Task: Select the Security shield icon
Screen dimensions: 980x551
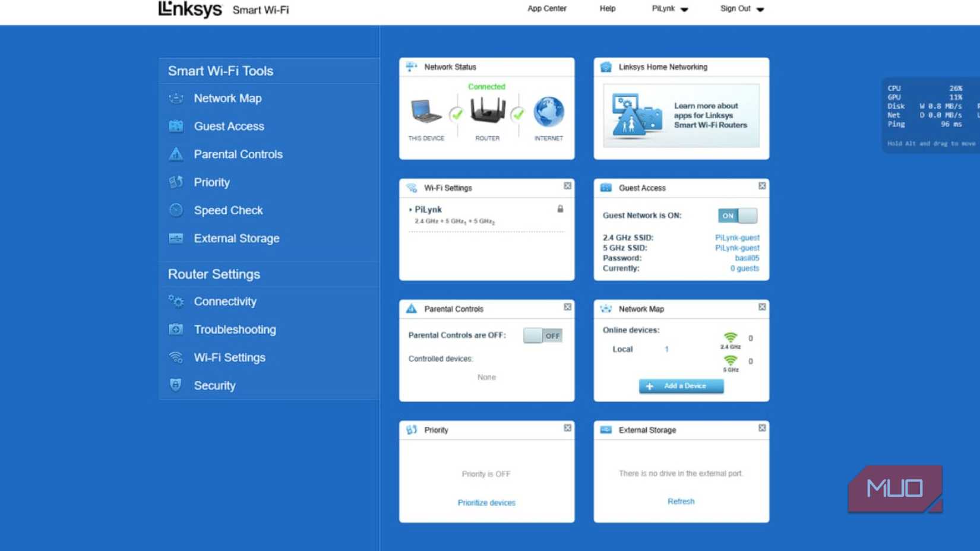Action: tap(176, 385)
